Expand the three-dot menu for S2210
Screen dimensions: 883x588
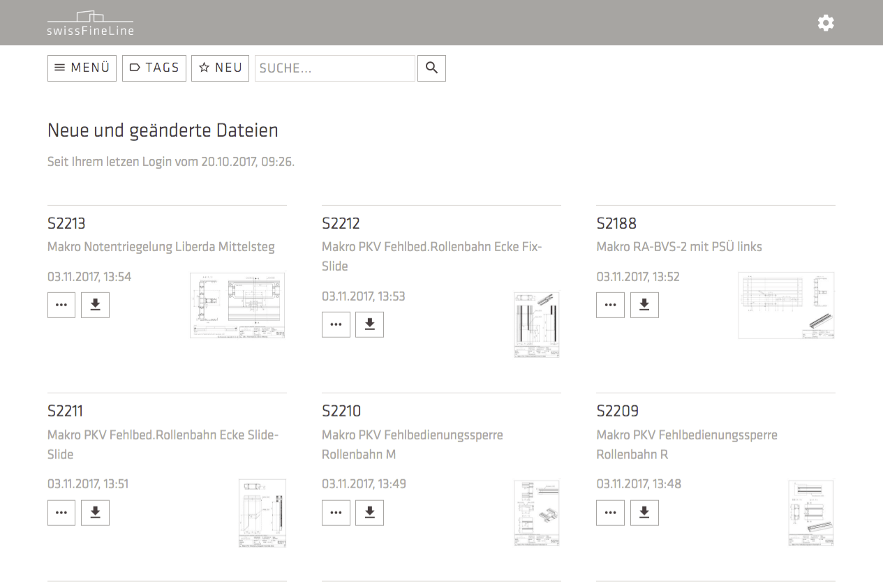336,513
